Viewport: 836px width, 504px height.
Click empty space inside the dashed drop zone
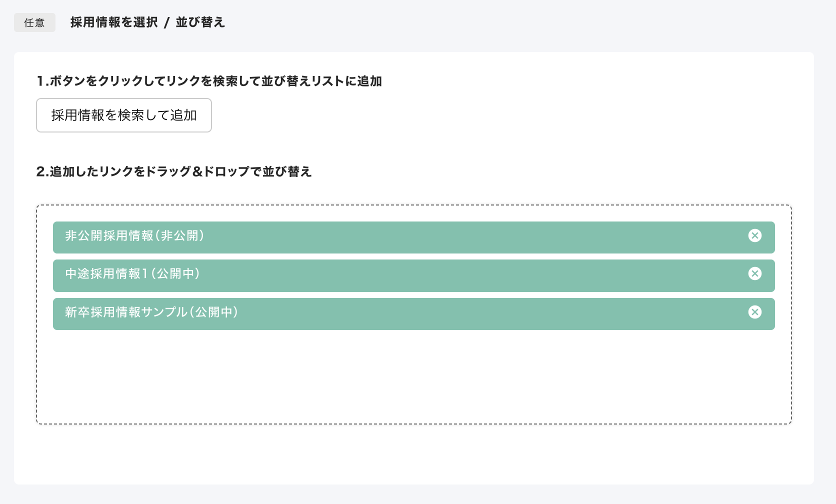[413, 377]
